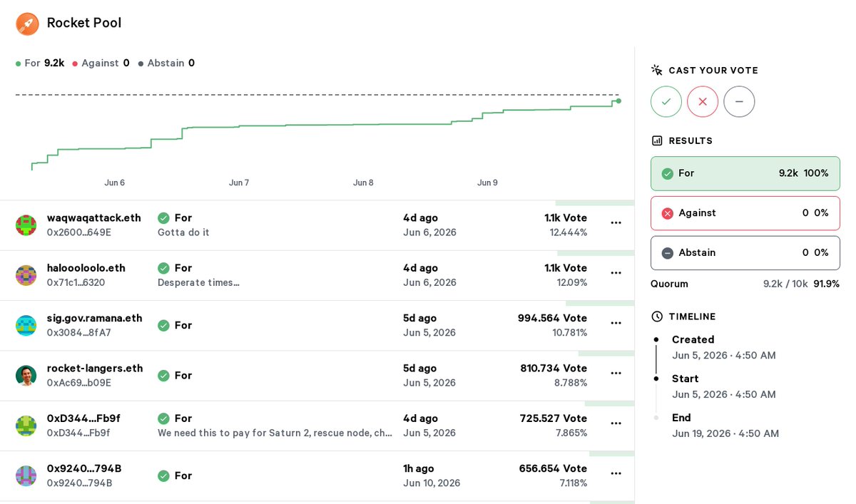Click the green For checkmark in sig.gov.ramana.eth row
856x504 pixels.
163,325
